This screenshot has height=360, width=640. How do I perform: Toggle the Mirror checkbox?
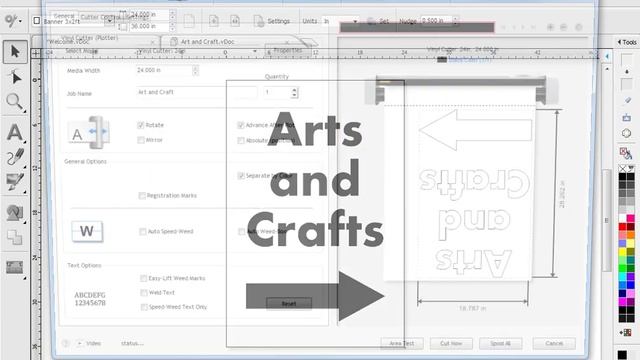click(x=141, y=140)
